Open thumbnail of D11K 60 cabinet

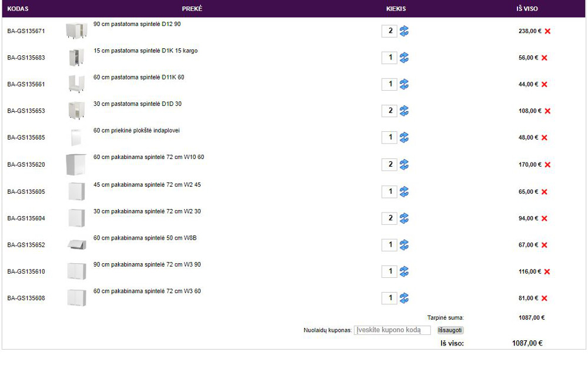(76, 84)
